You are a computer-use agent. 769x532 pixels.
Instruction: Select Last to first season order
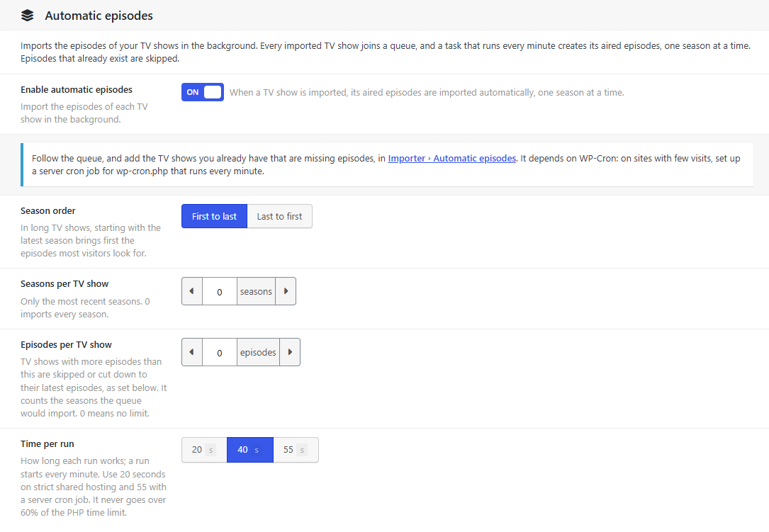279,216
